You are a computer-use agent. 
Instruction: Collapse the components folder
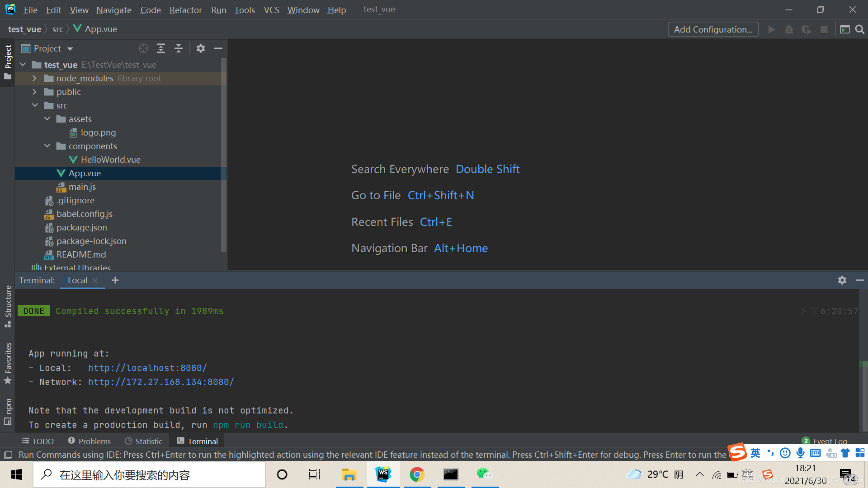47,146
